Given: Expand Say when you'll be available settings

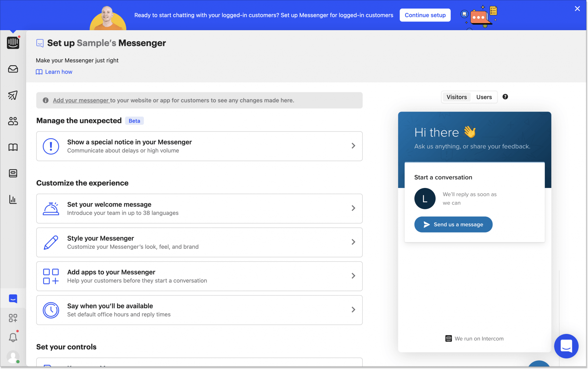Looking at the screenshot, I should 199,310.
